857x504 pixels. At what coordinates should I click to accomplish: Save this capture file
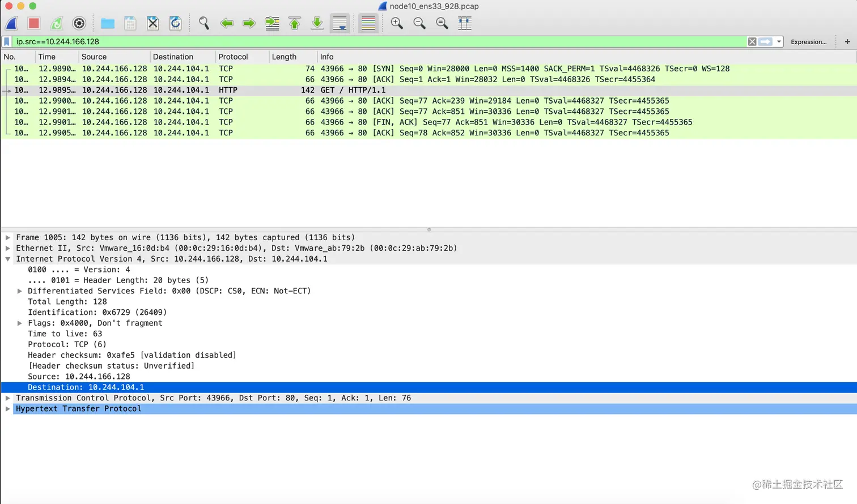point(130,23)
